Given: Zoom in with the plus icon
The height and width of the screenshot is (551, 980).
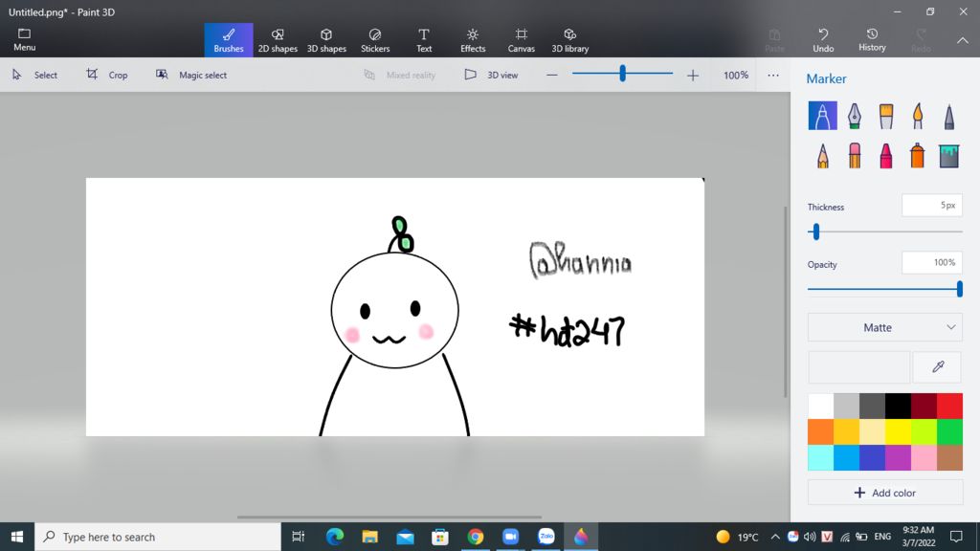Looking at the screenshot, I should click(x=693, y=75).
